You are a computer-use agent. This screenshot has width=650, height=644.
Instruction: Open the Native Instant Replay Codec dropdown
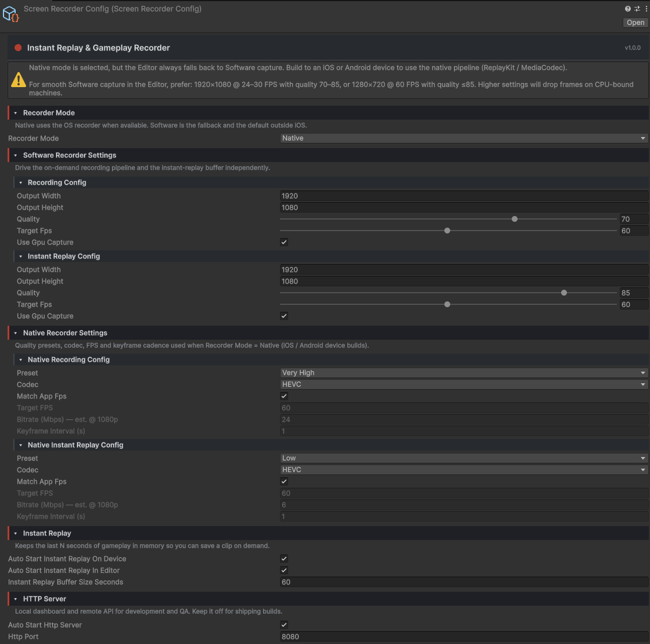tap(464, 470)
